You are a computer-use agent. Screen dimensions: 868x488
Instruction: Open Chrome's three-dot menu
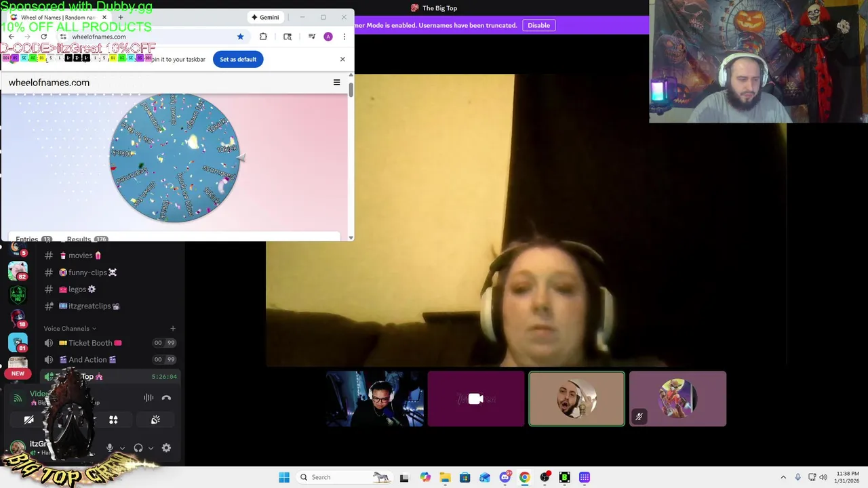click(x=344, y=37)
